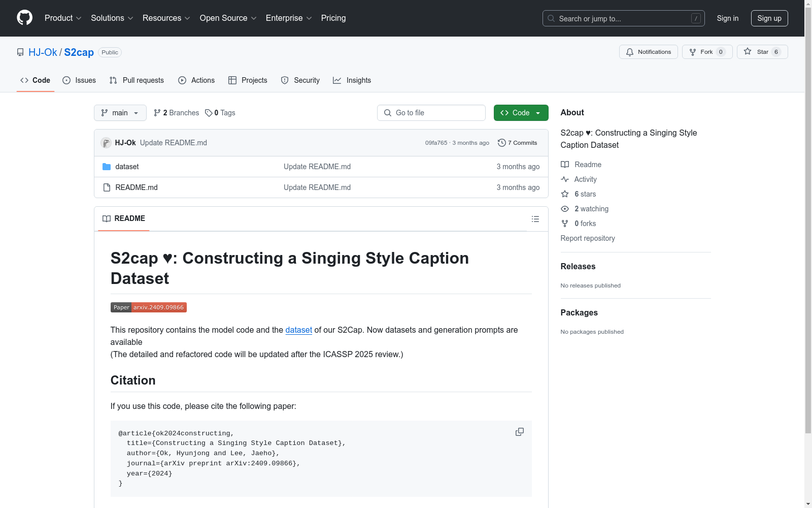Click the Sign up button
The image size is (812, 508).
[769, 18]
